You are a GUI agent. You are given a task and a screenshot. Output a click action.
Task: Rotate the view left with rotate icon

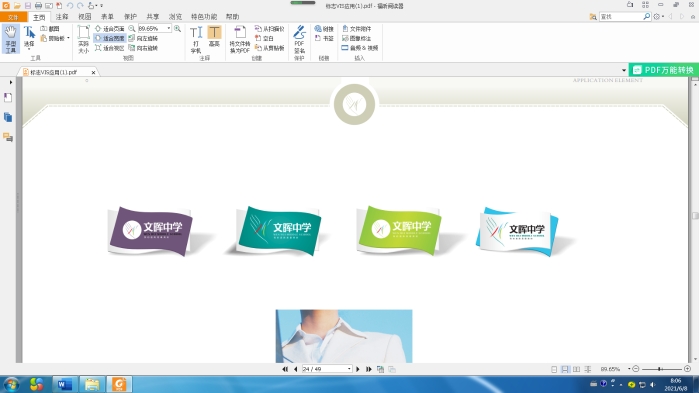(143, 38)
